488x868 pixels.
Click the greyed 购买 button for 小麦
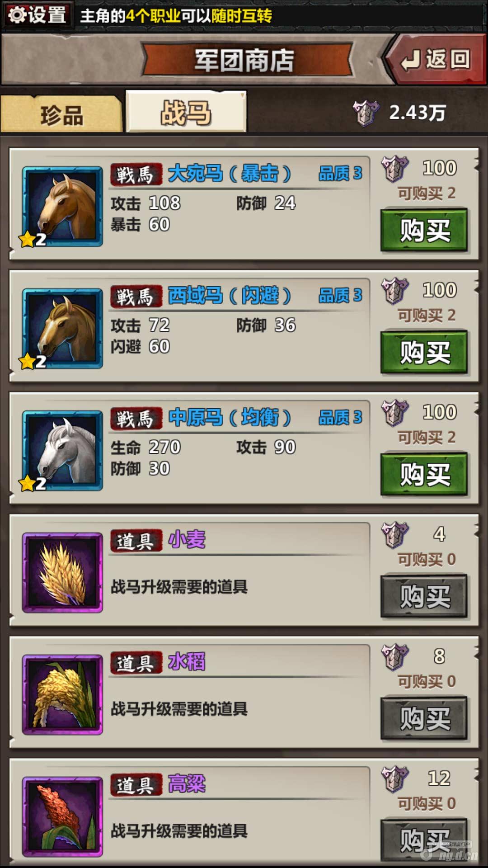click(x=424, y=596)
